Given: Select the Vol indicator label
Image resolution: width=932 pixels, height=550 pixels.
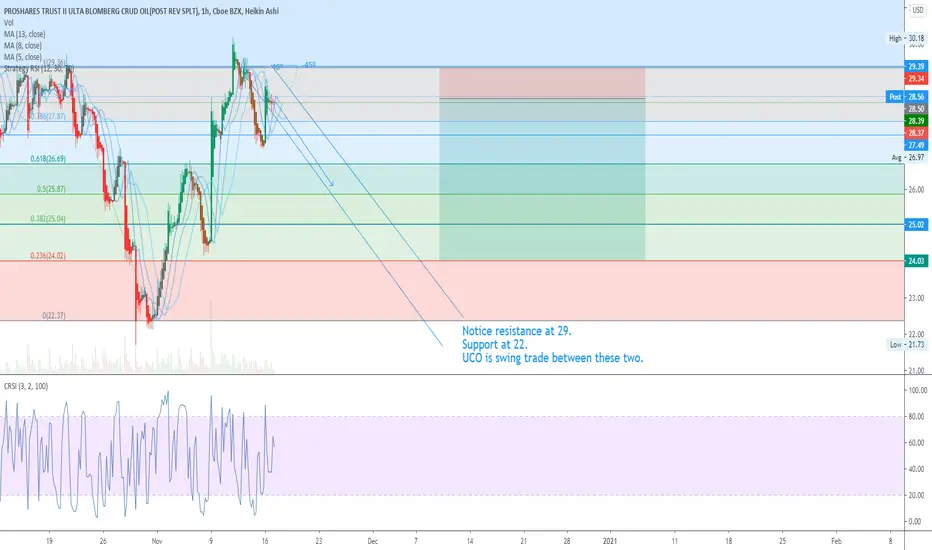Looking at the screenshot, I should pyautogui.click(x=8, y=23).
